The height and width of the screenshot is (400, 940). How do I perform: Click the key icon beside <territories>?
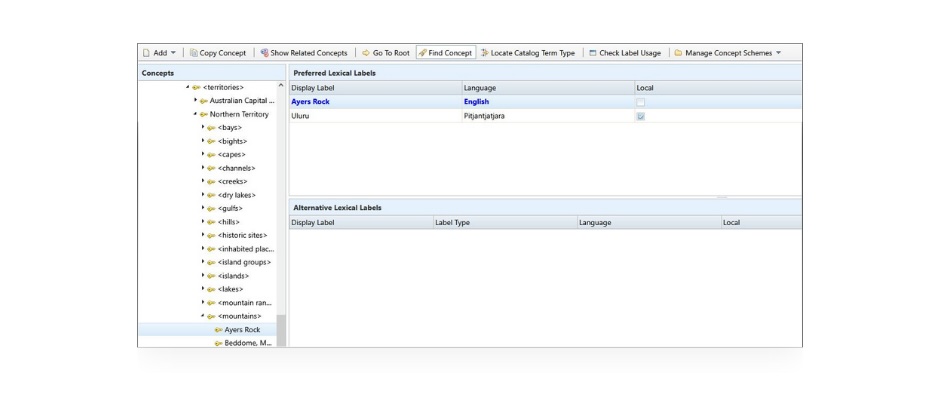click(197, 88)
